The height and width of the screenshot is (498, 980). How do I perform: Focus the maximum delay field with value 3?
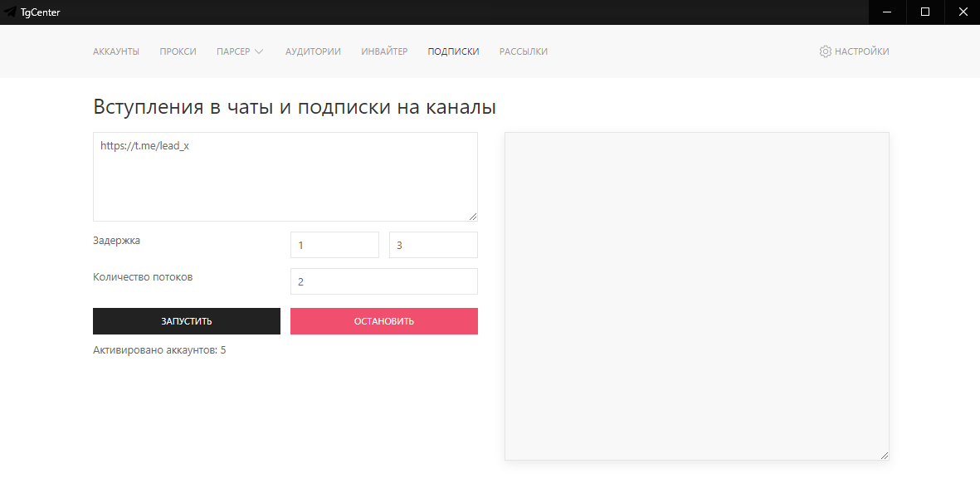(433, 245)
